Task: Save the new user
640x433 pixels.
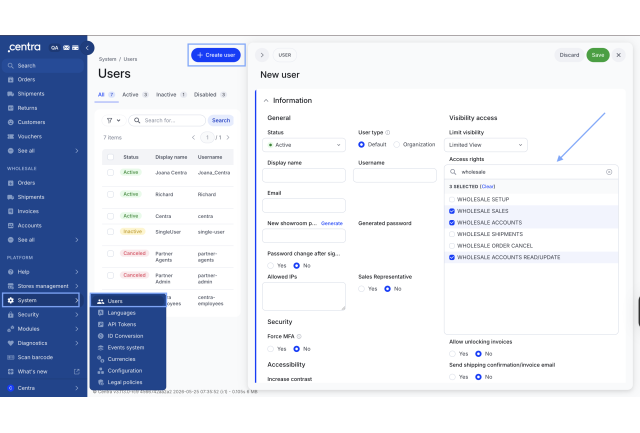Action: click(x=598, y=55)
